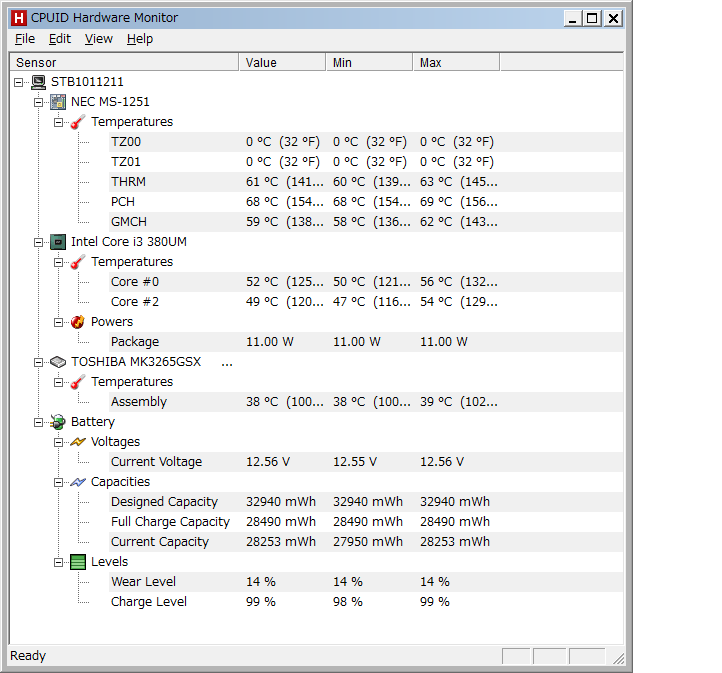Click the Sensor column header

124,63
